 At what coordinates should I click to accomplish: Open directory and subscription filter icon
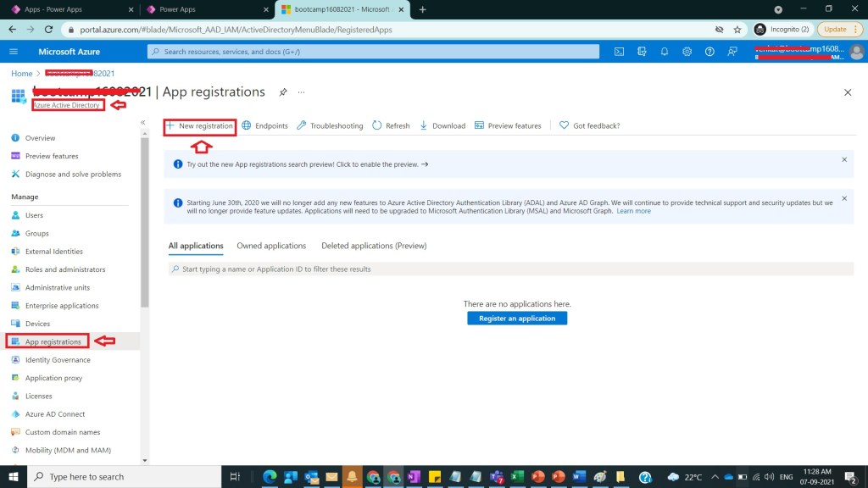pos(642,52)
